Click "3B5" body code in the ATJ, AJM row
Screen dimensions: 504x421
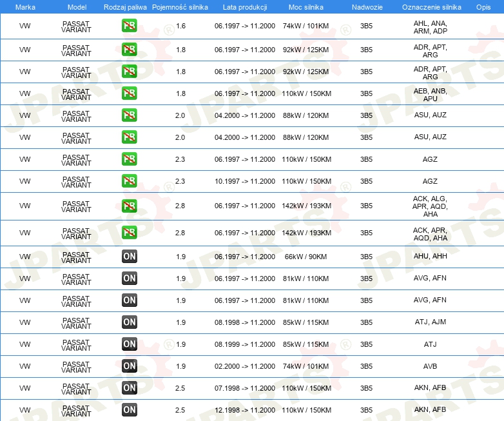[366, 322]
